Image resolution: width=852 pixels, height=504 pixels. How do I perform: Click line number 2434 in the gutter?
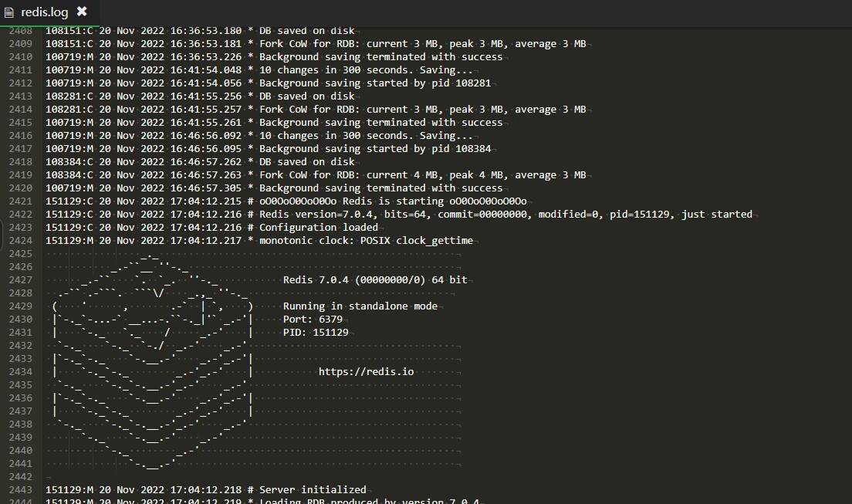pos(21,372)
